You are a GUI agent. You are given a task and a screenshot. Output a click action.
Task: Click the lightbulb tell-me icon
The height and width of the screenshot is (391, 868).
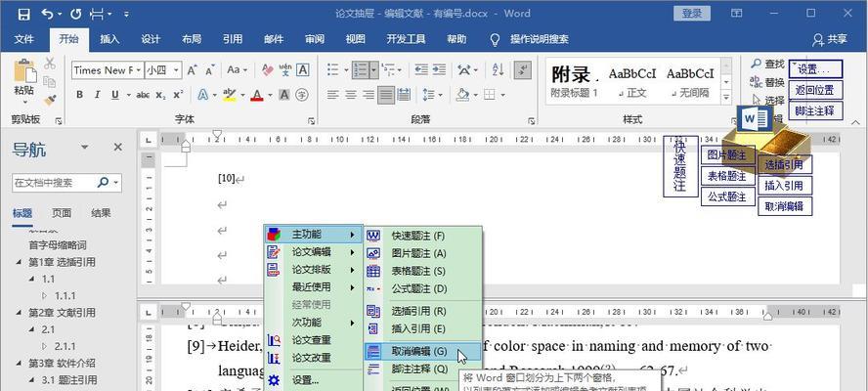click(x=496, y=39)
